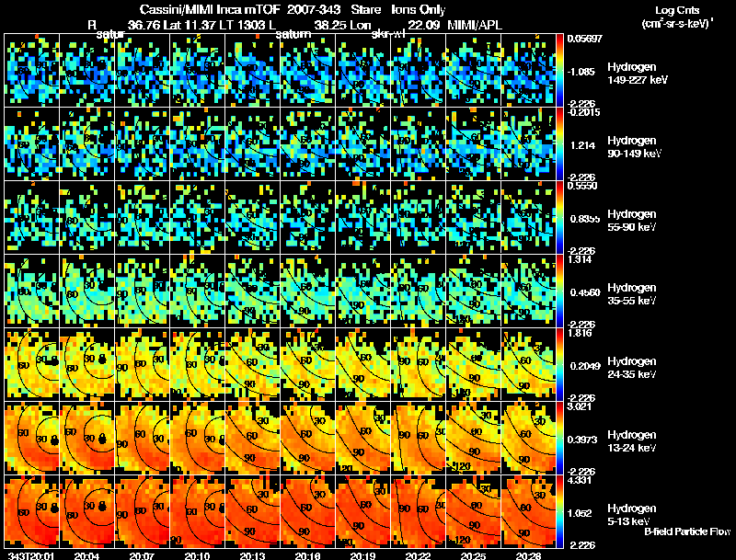
Task: Click the 'Log Cnts' colorbar heading
Action: point(677,10)
